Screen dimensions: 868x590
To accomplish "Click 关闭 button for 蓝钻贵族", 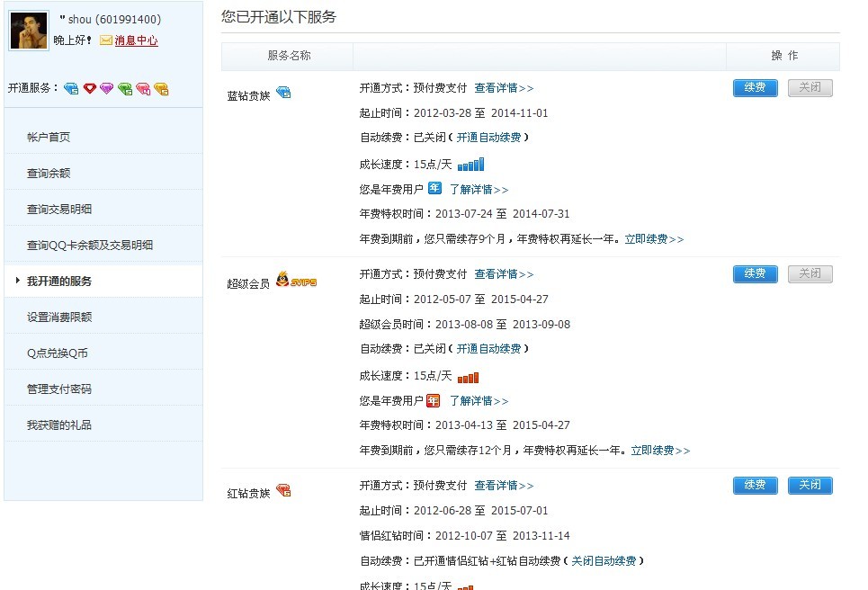I will [810, 87].
